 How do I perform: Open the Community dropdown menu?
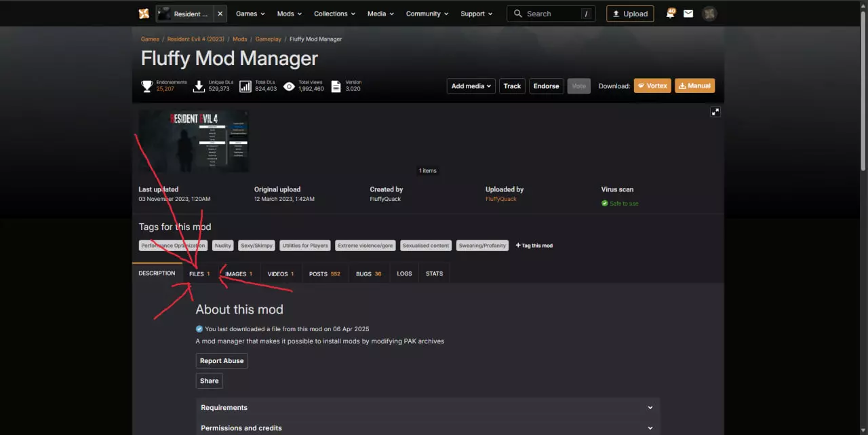427,14
